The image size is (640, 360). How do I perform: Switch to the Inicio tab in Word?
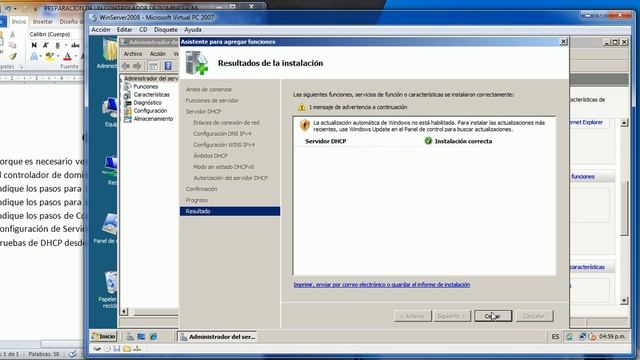pos(19,22)
